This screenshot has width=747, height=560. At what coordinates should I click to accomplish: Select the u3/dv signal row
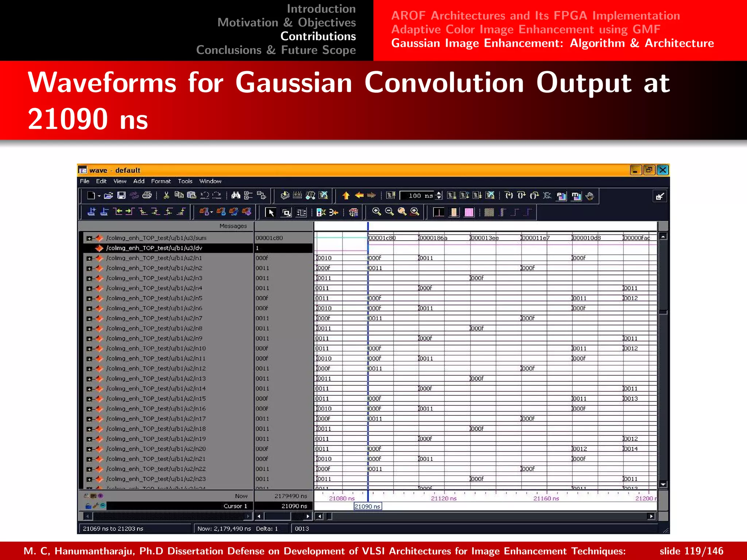coord(154,248)
